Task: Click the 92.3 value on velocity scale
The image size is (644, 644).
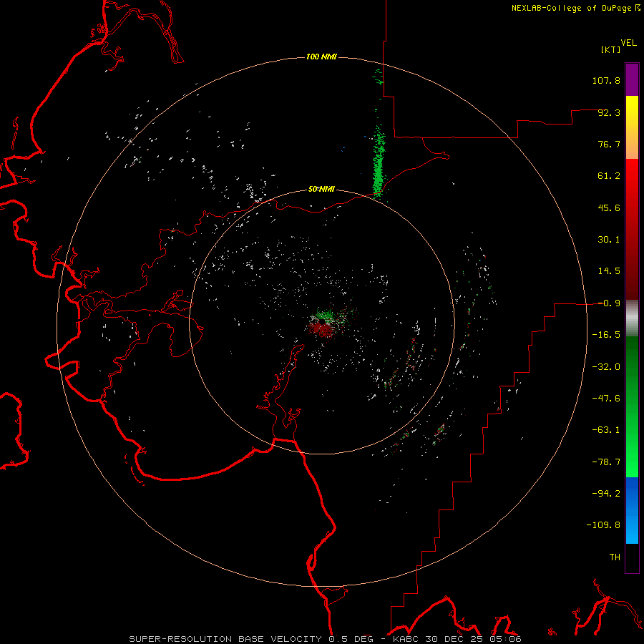Action: [x=609, y=112]
